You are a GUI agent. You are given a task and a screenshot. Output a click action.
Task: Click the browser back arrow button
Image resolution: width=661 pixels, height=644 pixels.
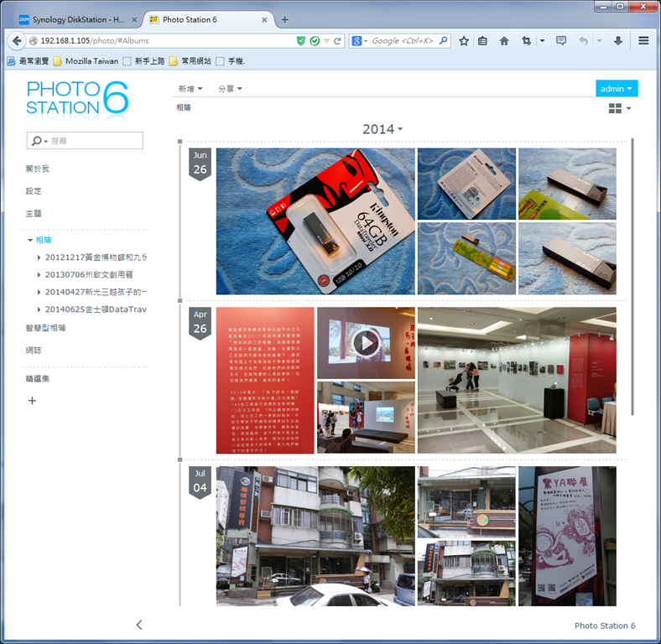coord(17,41)
